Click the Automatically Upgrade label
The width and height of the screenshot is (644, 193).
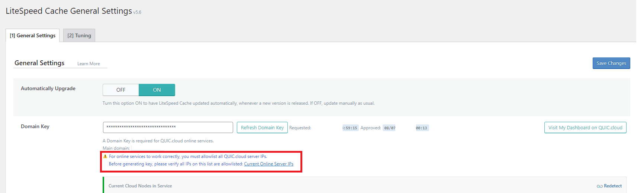(48, 88)
